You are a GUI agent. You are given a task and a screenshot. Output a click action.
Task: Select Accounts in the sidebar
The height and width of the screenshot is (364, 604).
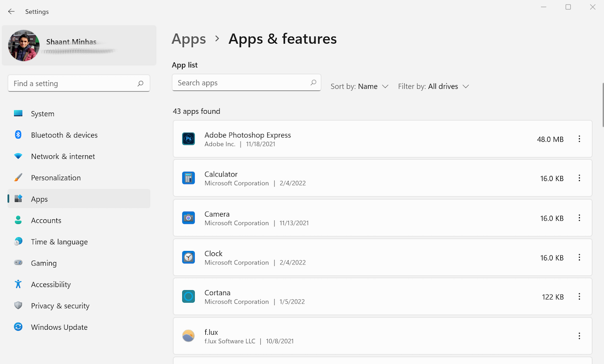pos(46,220)
